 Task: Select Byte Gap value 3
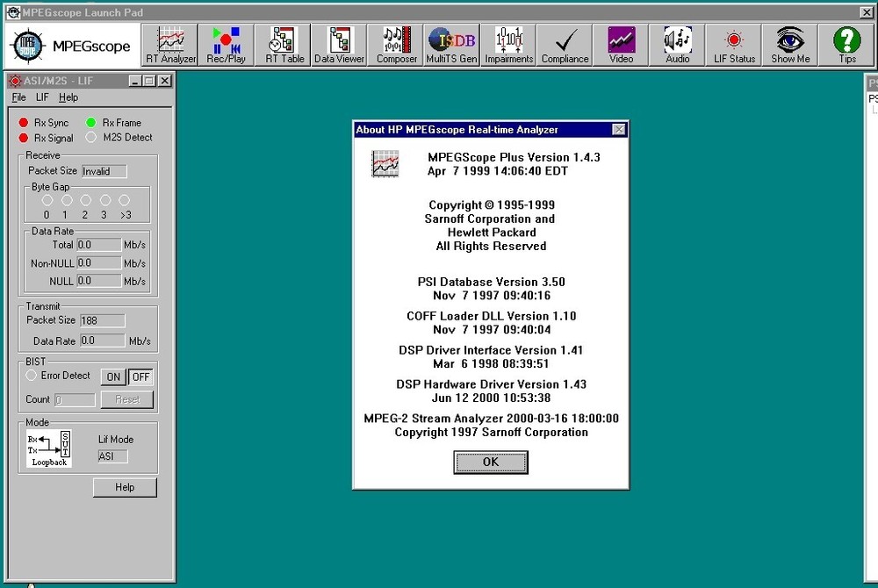[x=105, y=200]
